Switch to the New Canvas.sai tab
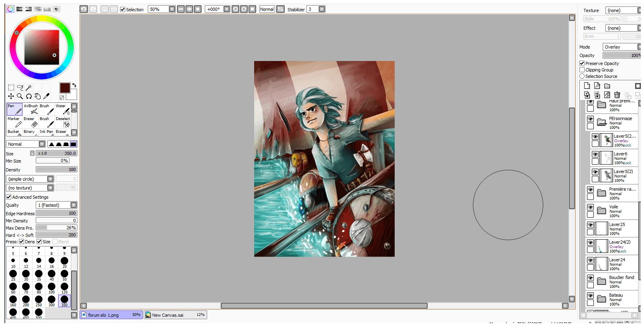Screen dimensions: 644x328 click(175, 315)
